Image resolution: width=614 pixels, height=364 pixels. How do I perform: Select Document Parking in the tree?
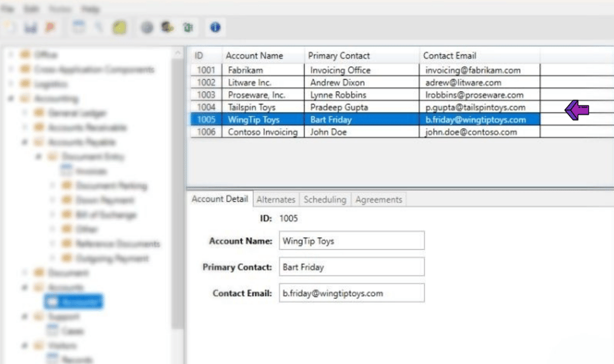(x=111, y=185)
